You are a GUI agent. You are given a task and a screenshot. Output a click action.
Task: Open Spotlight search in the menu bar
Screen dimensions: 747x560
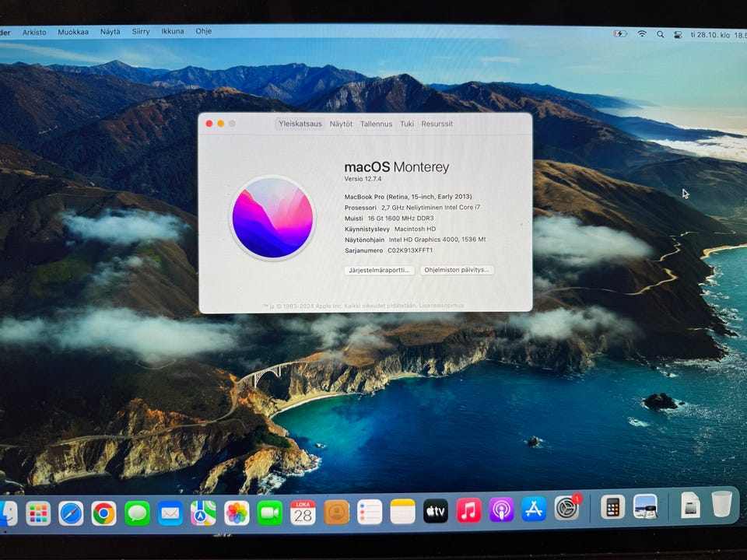[661, 34]
